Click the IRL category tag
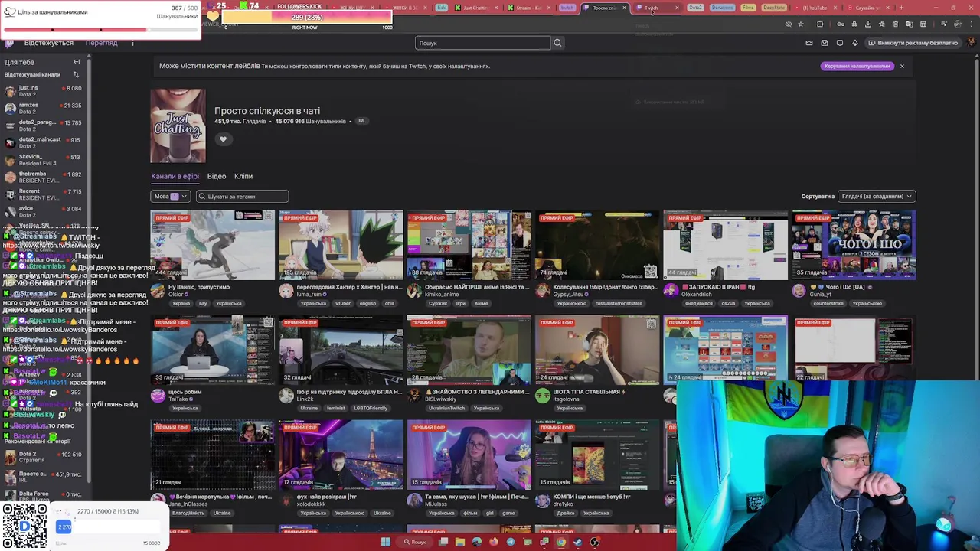 [x=362, y=121]
